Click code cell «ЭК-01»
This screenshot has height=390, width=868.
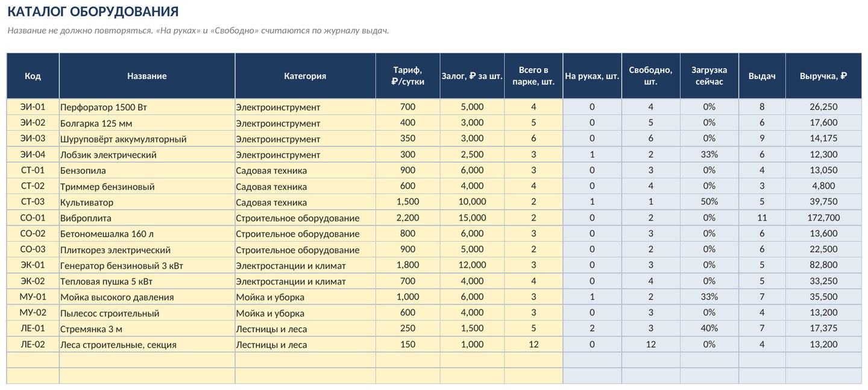33,265
